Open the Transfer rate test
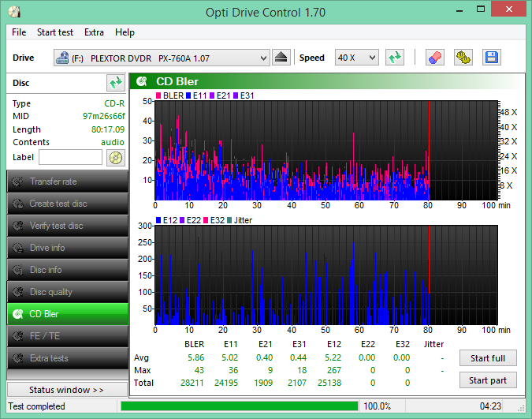Screen dimensions: 532x419 (67, 181)
